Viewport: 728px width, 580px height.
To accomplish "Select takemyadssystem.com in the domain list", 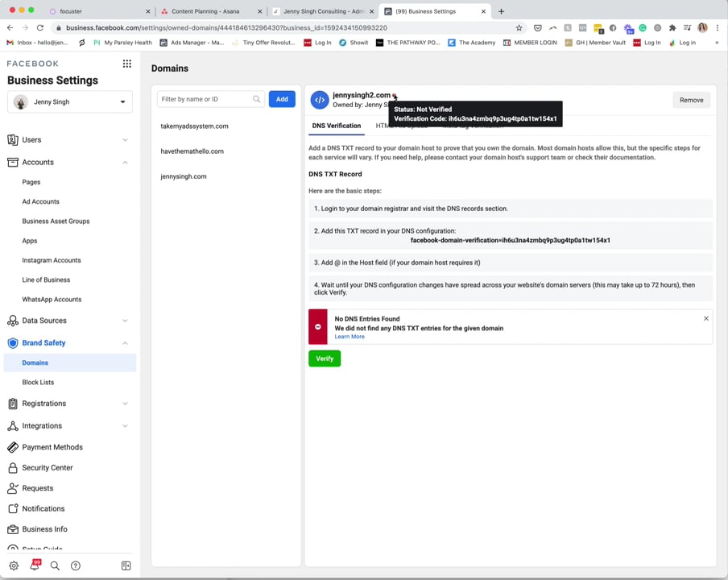I will pyautogui.click(x=194, y=126).
